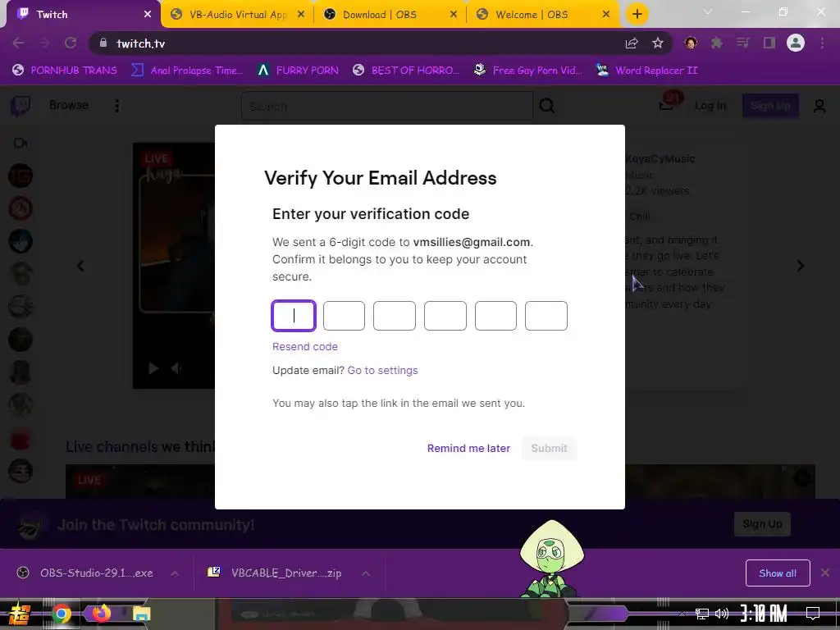Screen dimensions: 840x630
Task: Expand VBCABLE_Driver download options chevron
Action: tap(366, 573)
